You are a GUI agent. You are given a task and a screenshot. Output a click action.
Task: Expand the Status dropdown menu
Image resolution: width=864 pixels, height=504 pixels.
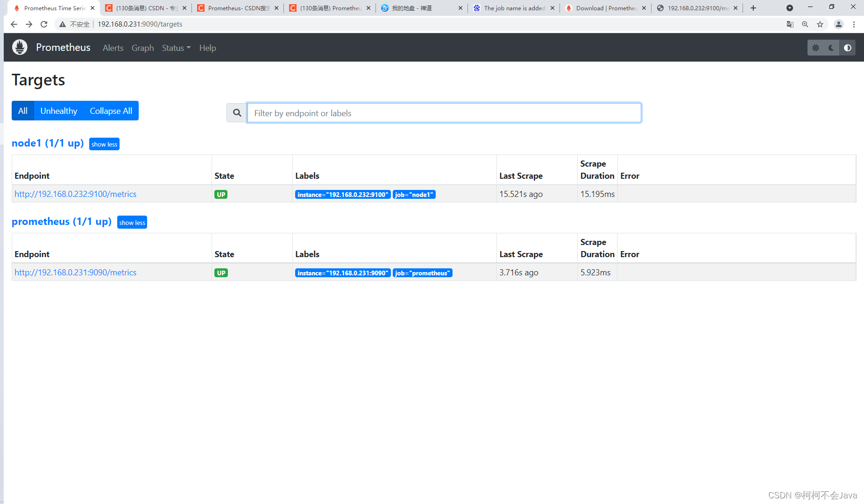pos(176,48)
